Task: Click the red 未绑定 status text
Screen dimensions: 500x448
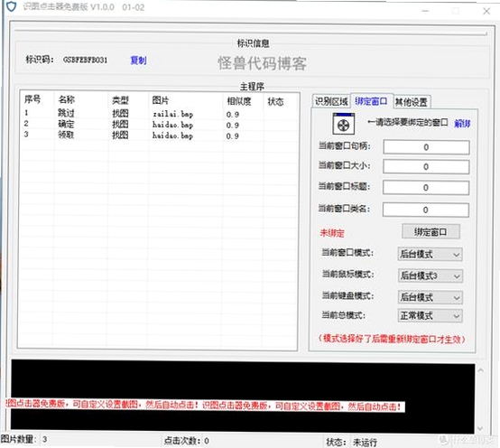Action: 332,233
